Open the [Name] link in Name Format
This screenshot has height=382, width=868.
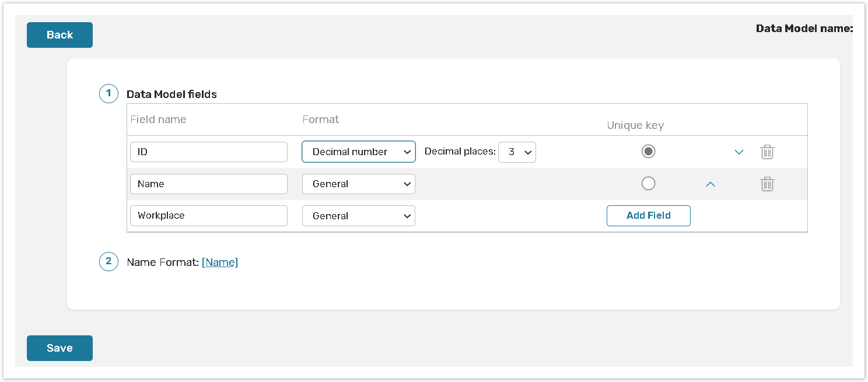pyautogui.click(x=220, y=262)
